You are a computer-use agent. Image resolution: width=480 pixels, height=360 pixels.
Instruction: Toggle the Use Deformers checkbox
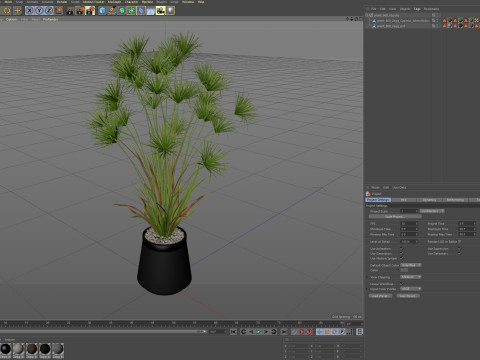click(459, 254)
